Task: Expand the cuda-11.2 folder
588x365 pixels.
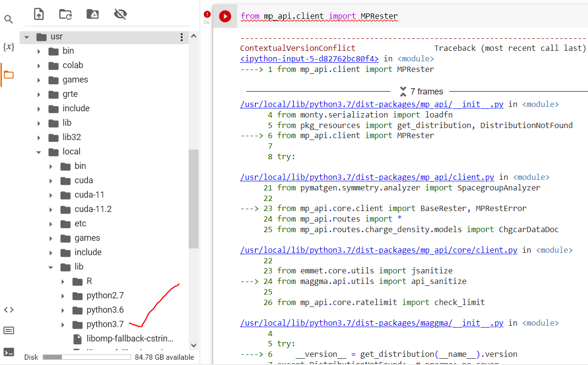Action: coord(51,210)
